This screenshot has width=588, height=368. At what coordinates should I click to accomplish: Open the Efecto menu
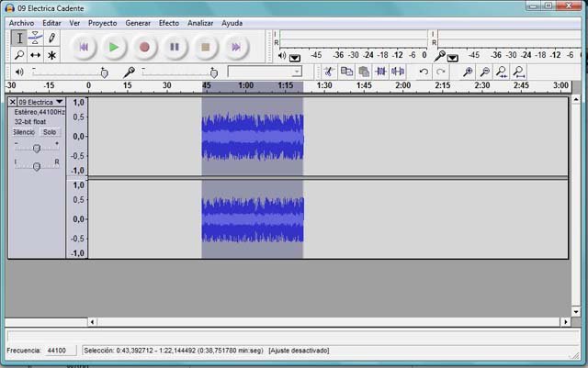[x=169, y=23]
